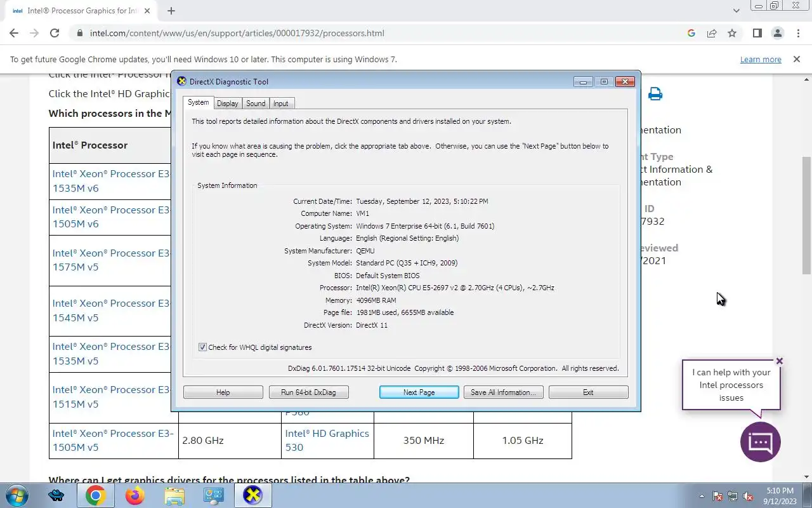Click the Action Center flag tray icon
This screenshot has height=508, width=812.
[x=717, y=496]
